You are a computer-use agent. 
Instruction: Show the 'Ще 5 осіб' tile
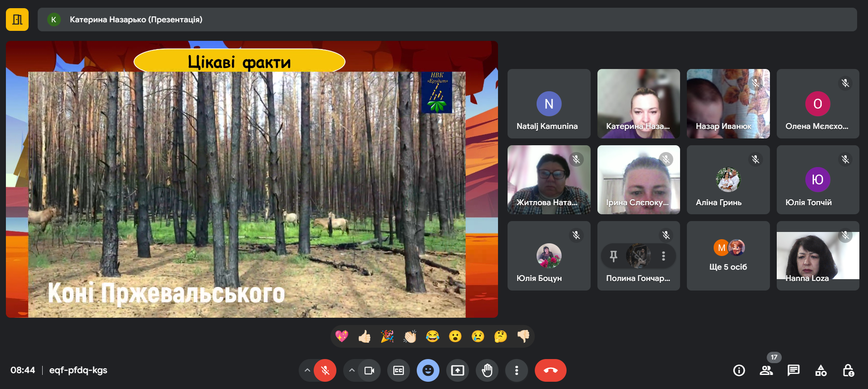(728, 256)
